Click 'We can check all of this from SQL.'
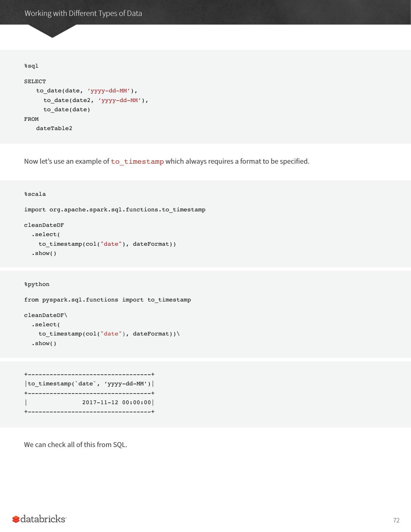 [x=76, y=444]
